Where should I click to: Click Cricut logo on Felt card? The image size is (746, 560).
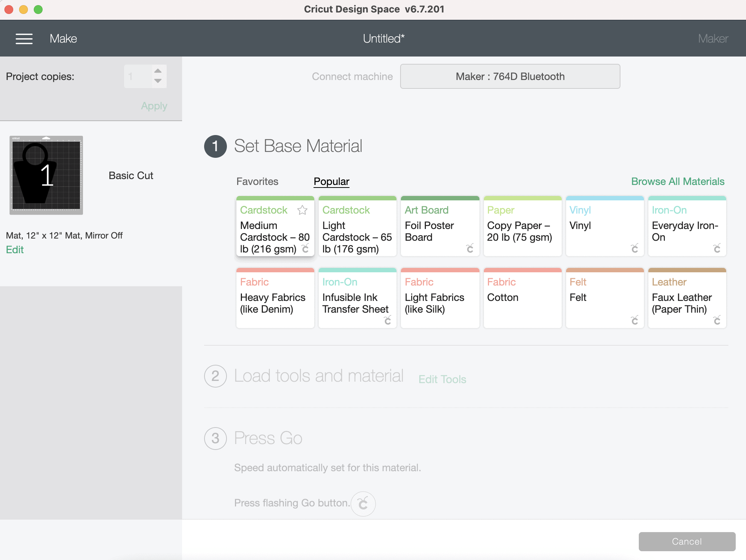635,320
